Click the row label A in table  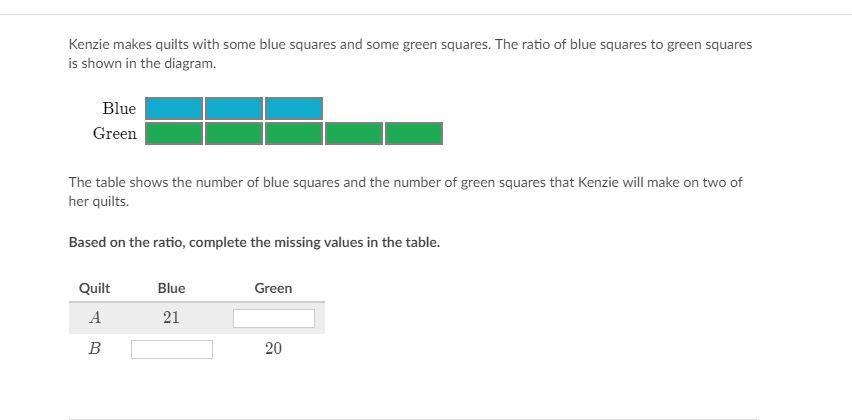point(95,317)
